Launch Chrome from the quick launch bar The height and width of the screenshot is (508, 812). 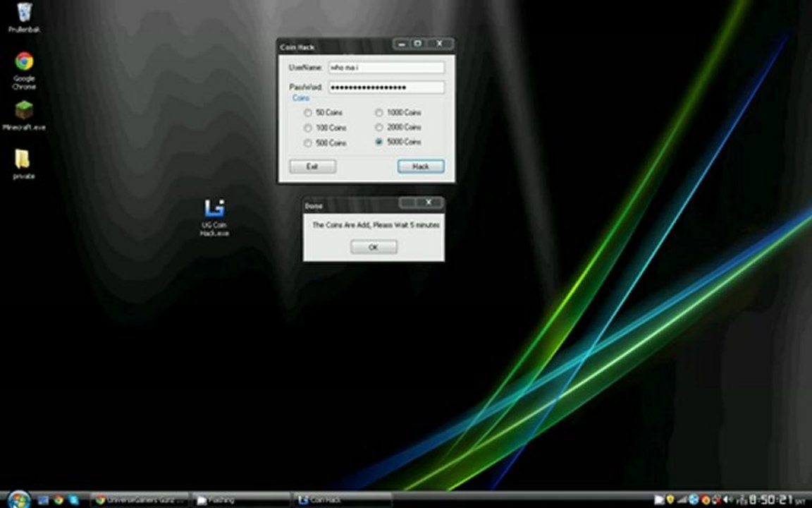click(59, 500)
